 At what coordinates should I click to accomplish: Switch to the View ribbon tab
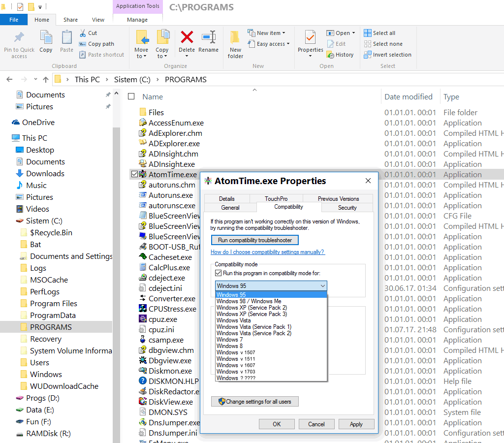tap(98, 20)
